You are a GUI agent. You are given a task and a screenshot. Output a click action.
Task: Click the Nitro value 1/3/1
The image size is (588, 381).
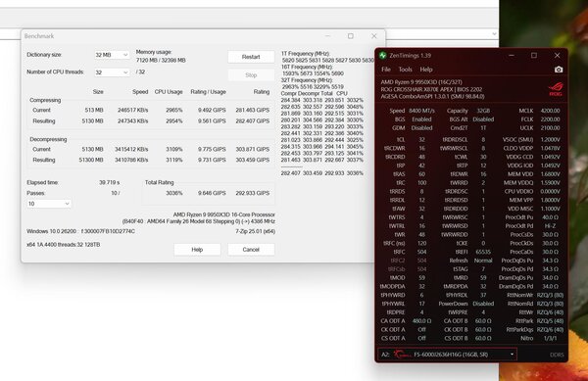click(550, 338)
